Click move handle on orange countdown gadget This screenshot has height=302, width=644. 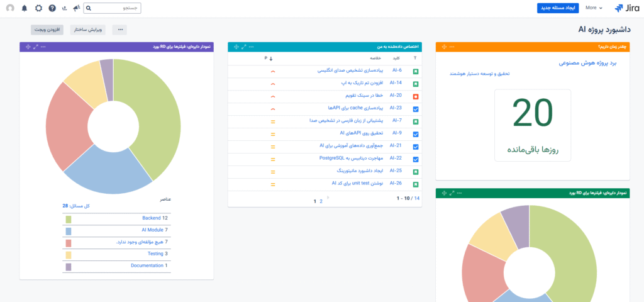[x=444, y=47]
